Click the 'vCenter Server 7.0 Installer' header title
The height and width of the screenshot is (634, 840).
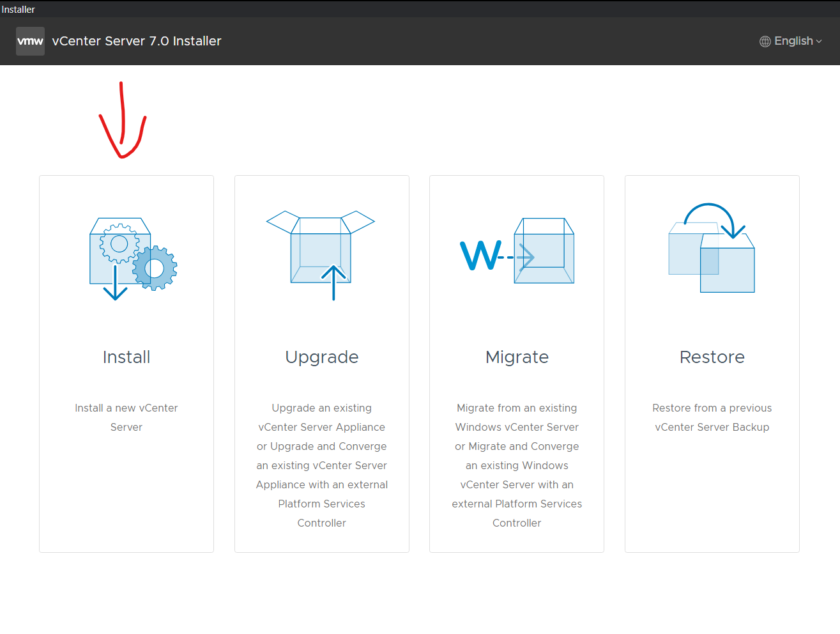137,41
